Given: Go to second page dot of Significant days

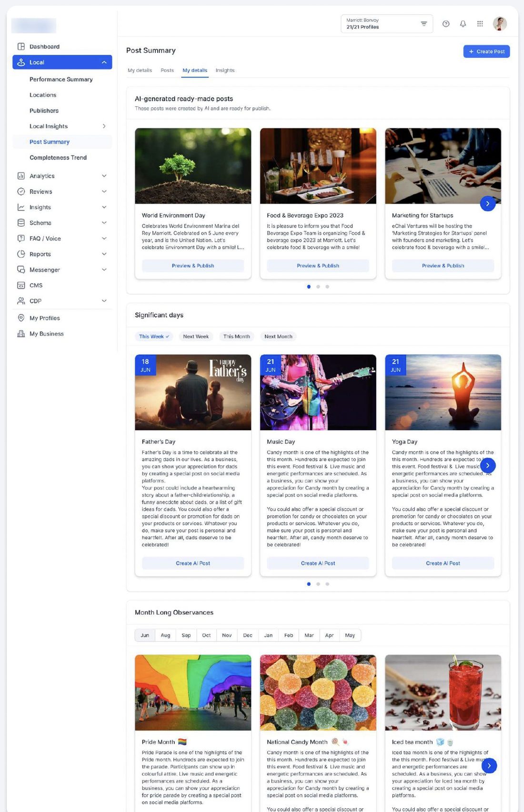Looking at the screenshot, I should pyautogui.click(x=318, y=584).
